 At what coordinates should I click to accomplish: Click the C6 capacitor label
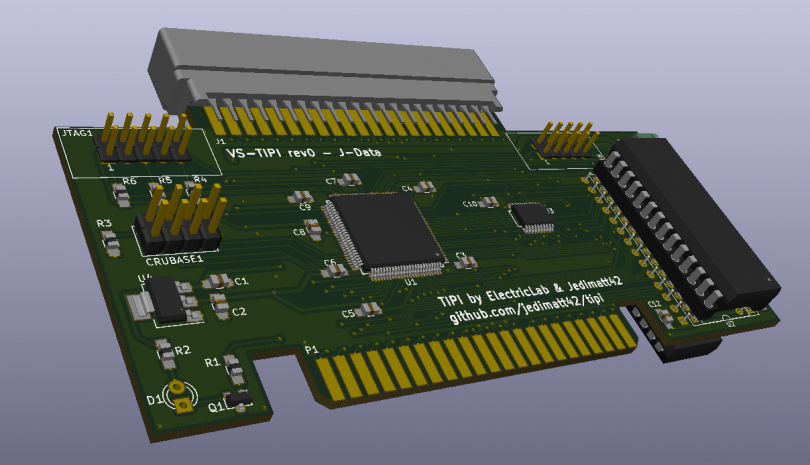330,263
